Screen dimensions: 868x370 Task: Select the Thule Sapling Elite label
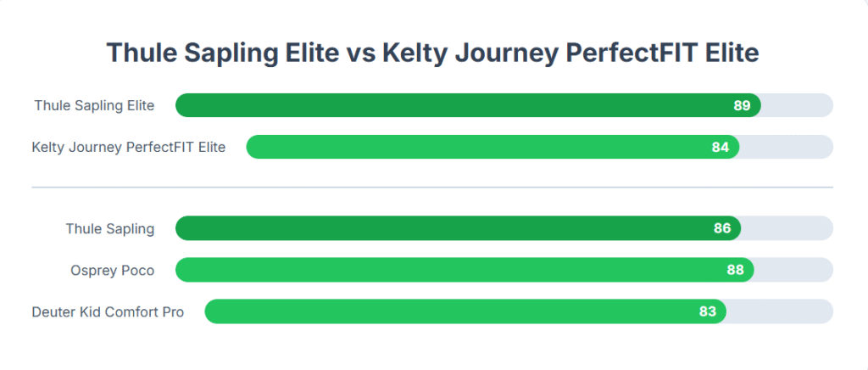click(x=94, y=105)
